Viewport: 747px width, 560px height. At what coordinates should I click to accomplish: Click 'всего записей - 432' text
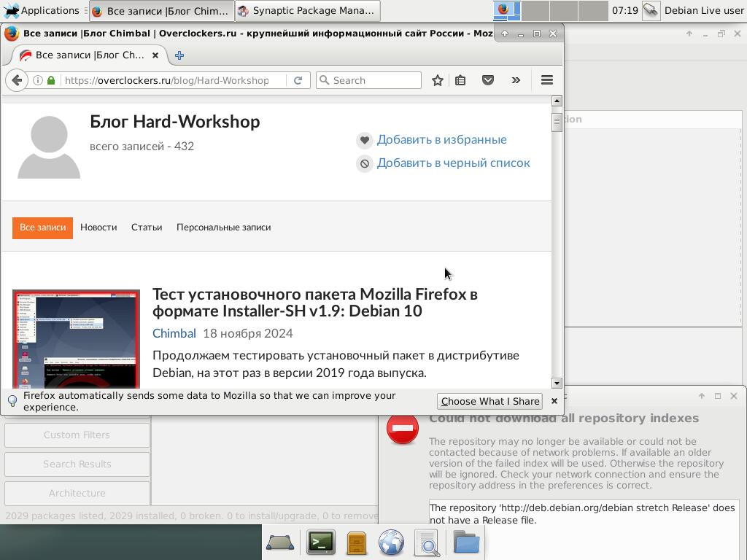click(142, 146)
